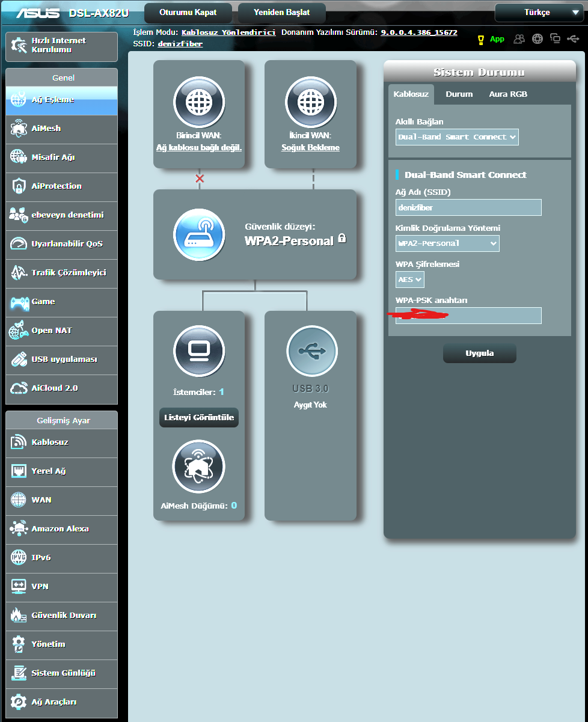Click the 'Sistem Durumu' panel title
Viewport: 588px width, 722px height.
[x=479, y=73]
